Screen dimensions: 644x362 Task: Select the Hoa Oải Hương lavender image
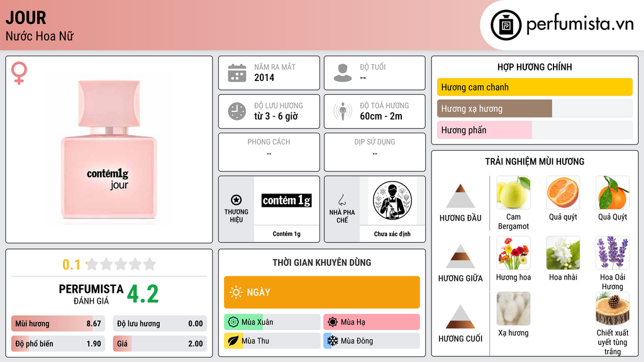tap(613, 253)
